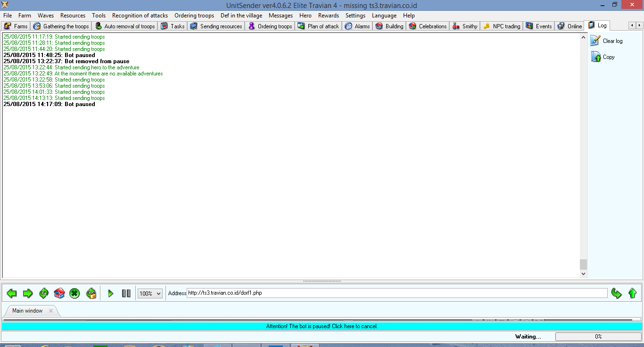The image size is (644, 347).
Task: Open the Help menu
Action: point(409,16)
